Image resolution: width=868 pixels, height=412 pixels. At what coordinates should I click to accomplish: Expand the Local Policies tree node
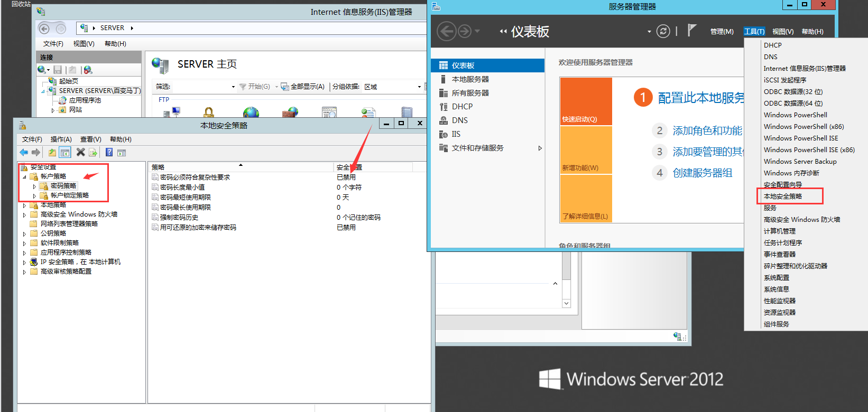(24, 205)
